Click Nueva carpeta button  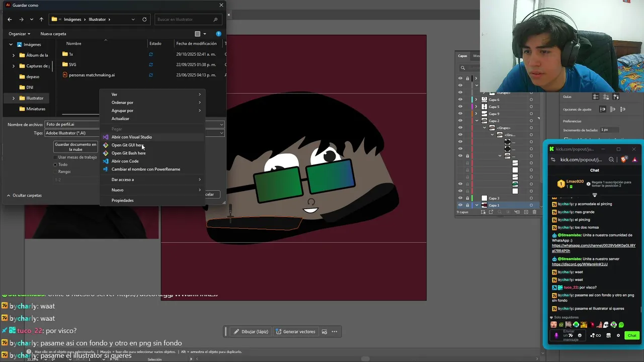click(x=53, y=34)
